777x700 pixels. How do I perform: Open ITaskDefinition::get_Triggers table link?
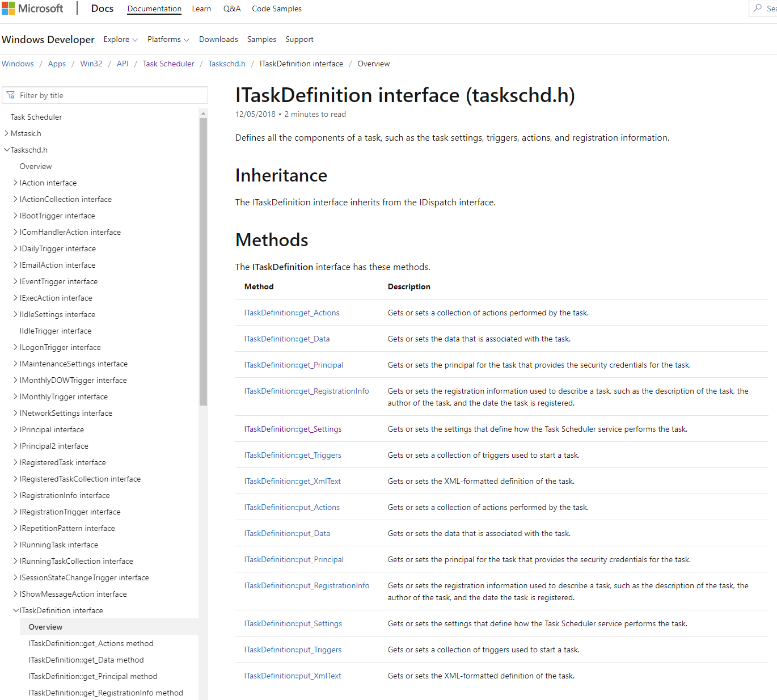click(293, 455)
